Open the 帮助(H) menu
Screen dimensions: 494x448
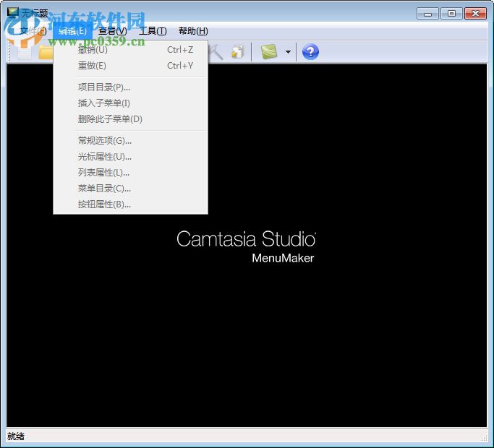(193, 31)
